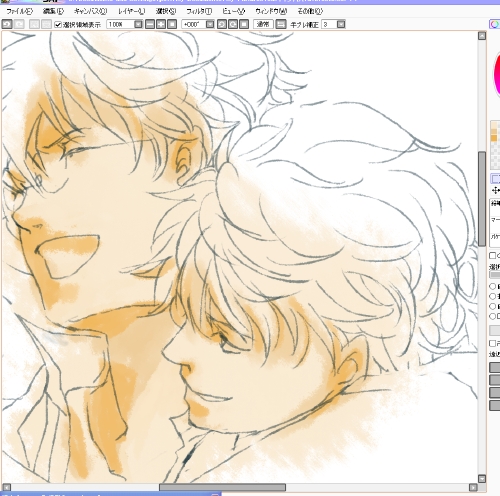Toggle the checkbox below the tool list
Viewport: 500px width, 496px height.
492,256
